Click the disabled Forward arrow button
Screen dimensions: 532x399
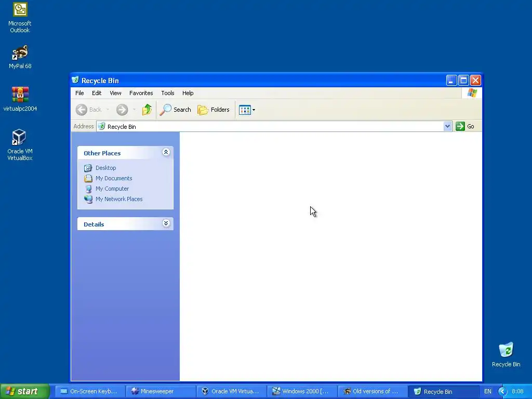coord(122,110)
